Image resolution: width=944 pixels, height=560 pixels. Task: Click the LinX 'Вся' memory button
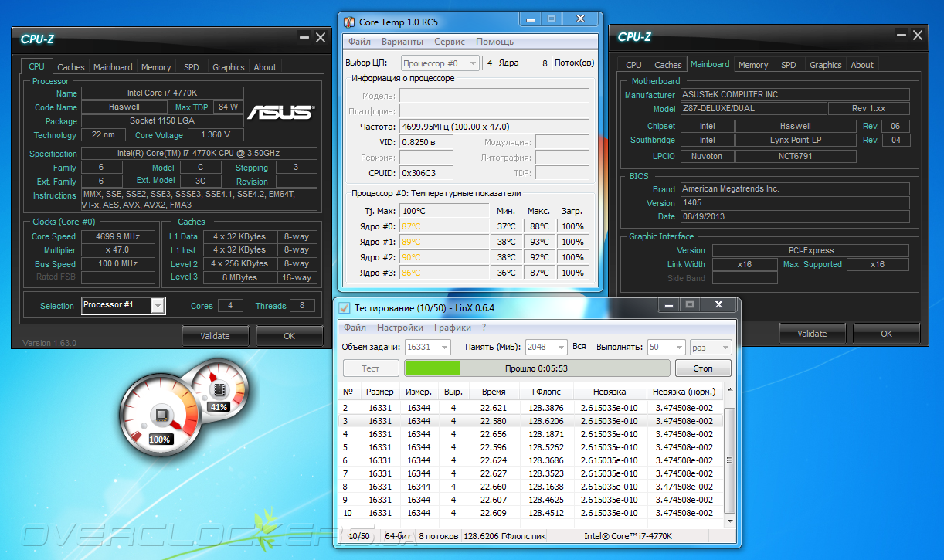579,348
